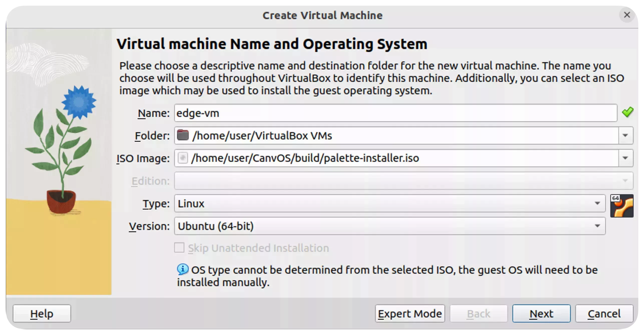This screenshot has width=644, height=335.
Task: Switch to Expert Mode
Action: point(410,313)
